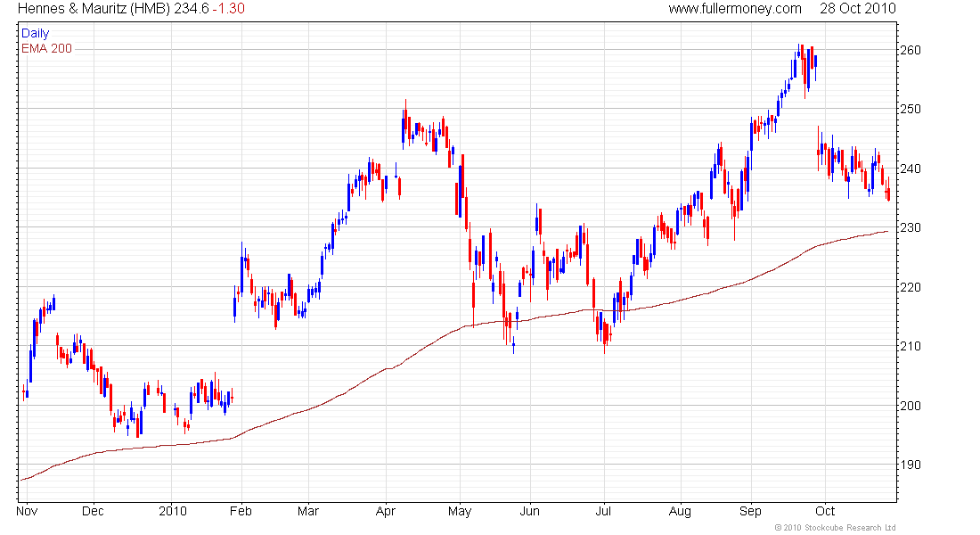This screenshot has height=535, width=980.
Task: Select the 'Mar' month axis label
Action: [308, 511]
